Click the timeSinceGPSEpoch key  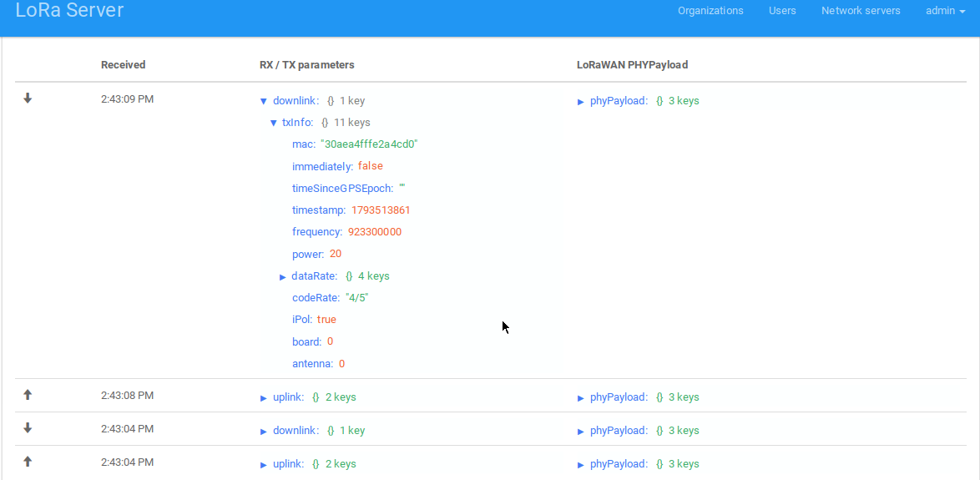point(342,188)
